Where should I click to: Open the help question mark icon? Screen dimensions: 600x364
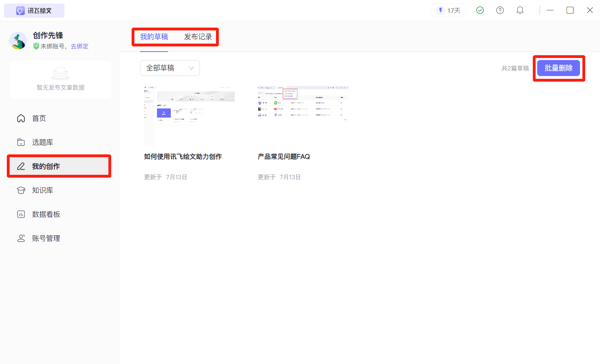click(500, 10)
